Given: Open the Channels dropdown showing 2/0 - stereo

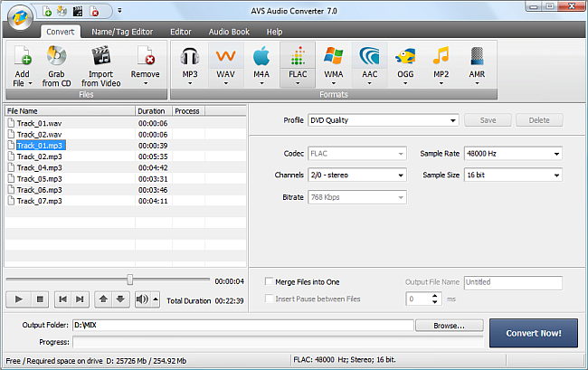Looking at the screenshot, I should [357, 176].
